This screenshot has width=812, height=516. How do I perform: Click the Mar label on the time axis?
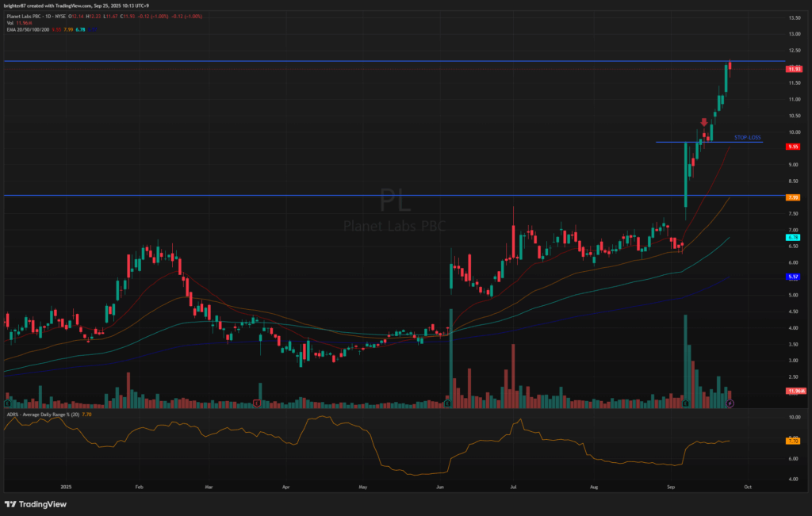click(x=209, y=487)
